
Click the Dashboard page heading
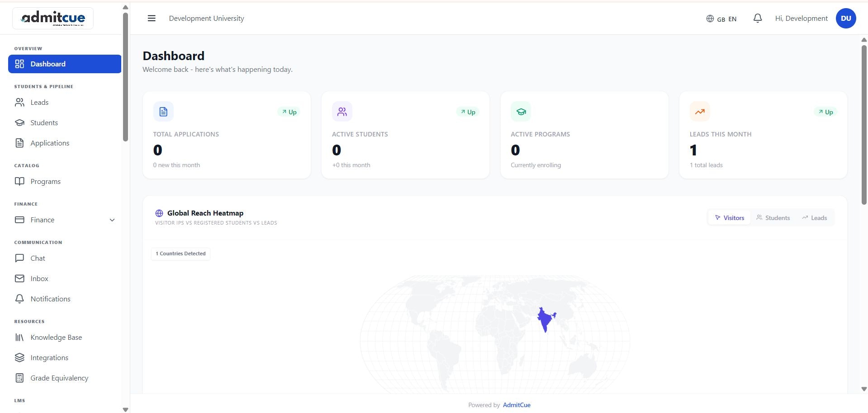coord(174,56)
